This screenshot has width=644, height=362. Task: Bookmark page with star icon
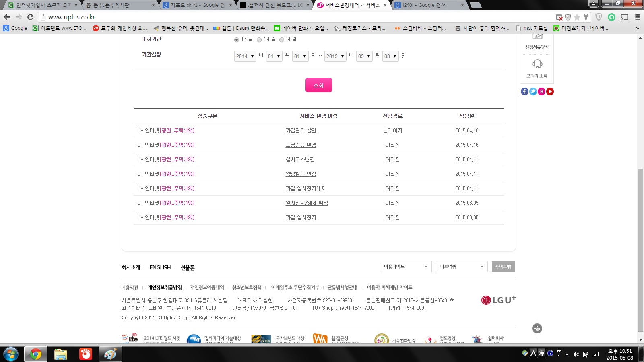[x=577, y=17]
